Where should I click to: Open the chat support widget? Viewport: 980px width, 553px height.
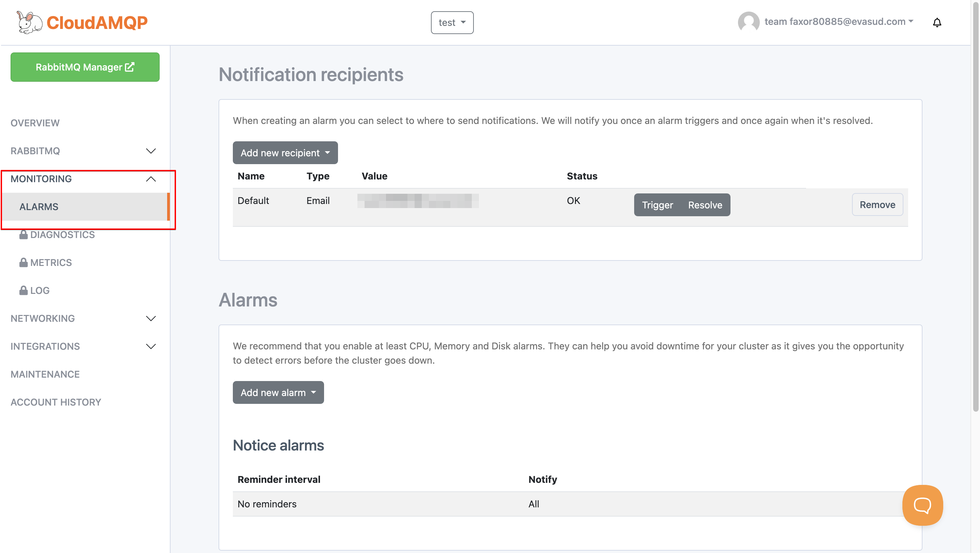pyautogui.click(x=922, y=505)
